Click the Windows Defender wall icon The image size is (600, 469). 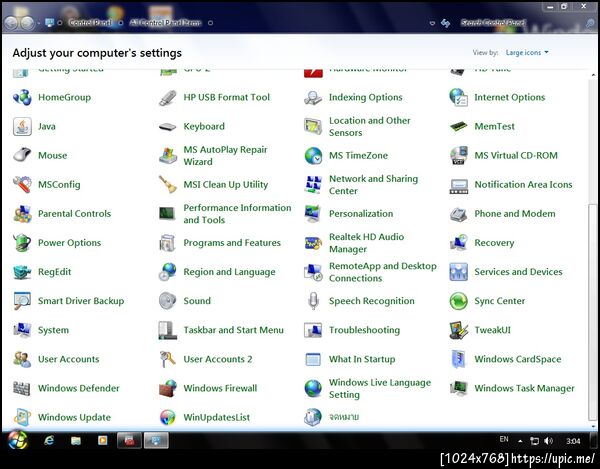pos(22,388)
